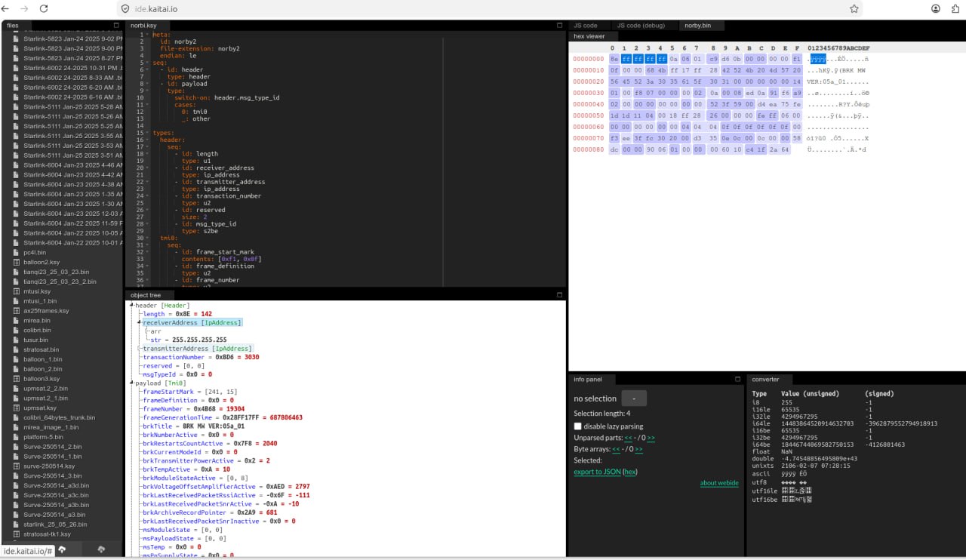
Task: Go to previous byte array
Action: 616,449
